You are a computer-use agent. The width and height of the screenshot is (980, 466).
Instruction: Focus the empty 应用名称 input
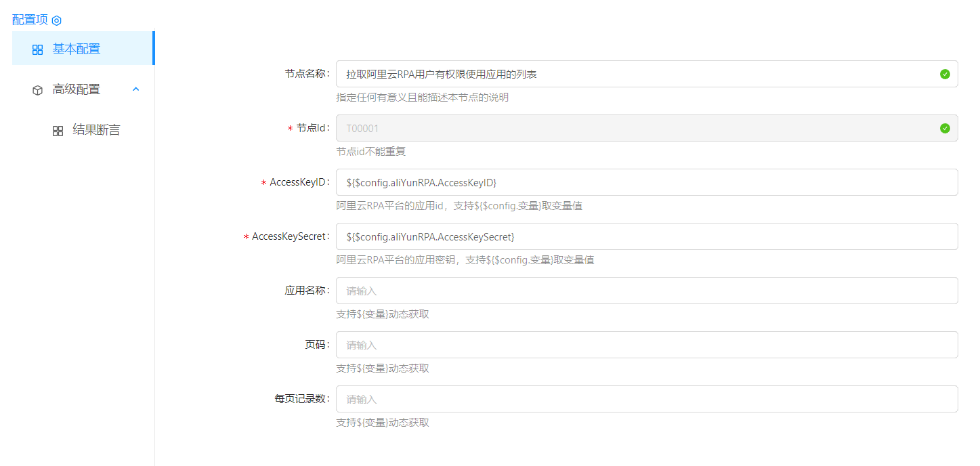(x=647, y=291)
